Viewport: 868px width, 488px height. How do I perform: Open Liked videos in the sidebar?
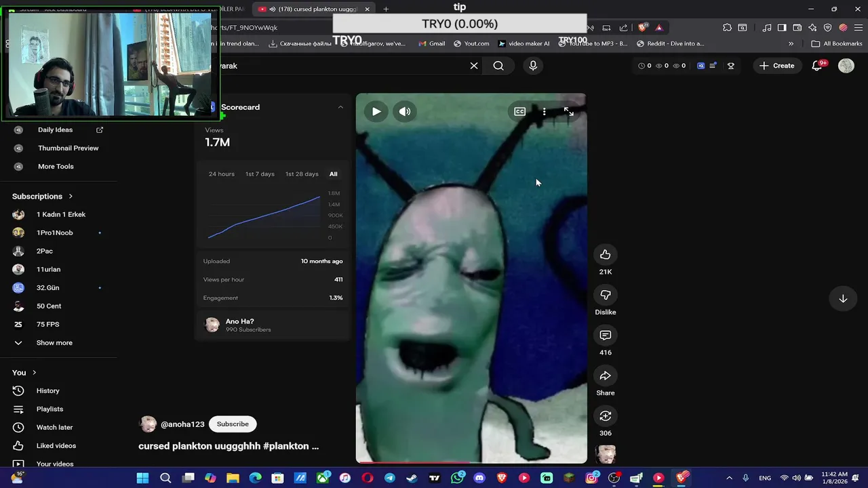(x=58, y=445)
